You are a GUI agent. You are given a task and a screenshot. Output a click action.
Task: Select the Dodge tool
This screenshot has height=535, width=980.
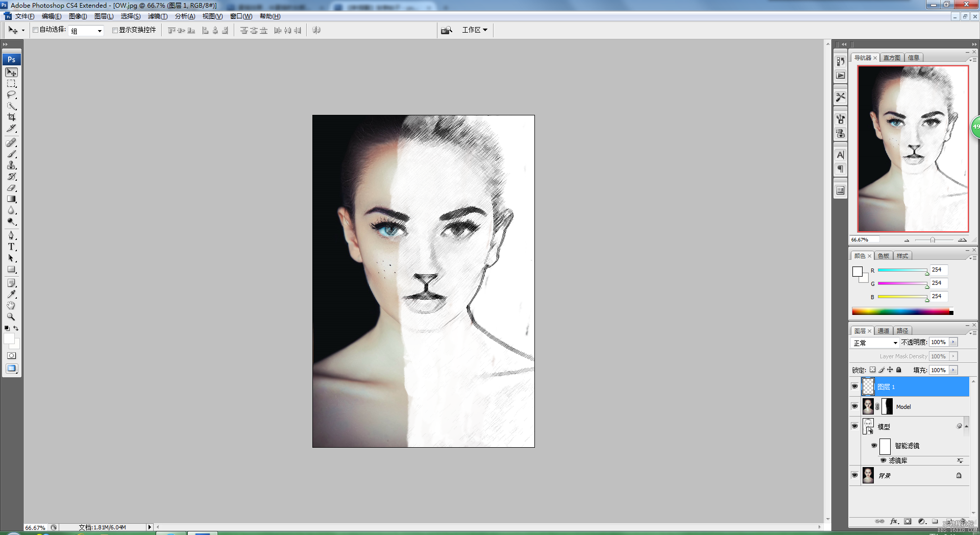[x=11, y=221]
